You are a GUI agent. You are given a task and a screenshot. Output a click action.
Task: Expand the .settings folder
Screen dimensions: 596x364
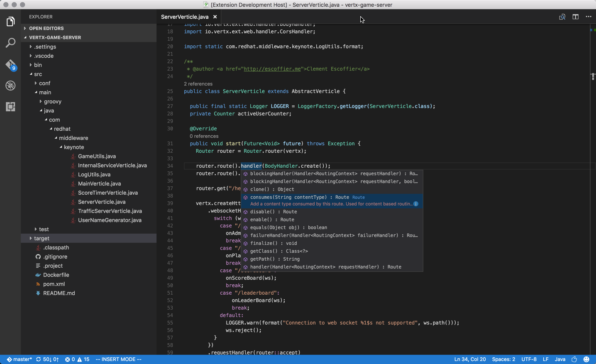coord(45,46)
